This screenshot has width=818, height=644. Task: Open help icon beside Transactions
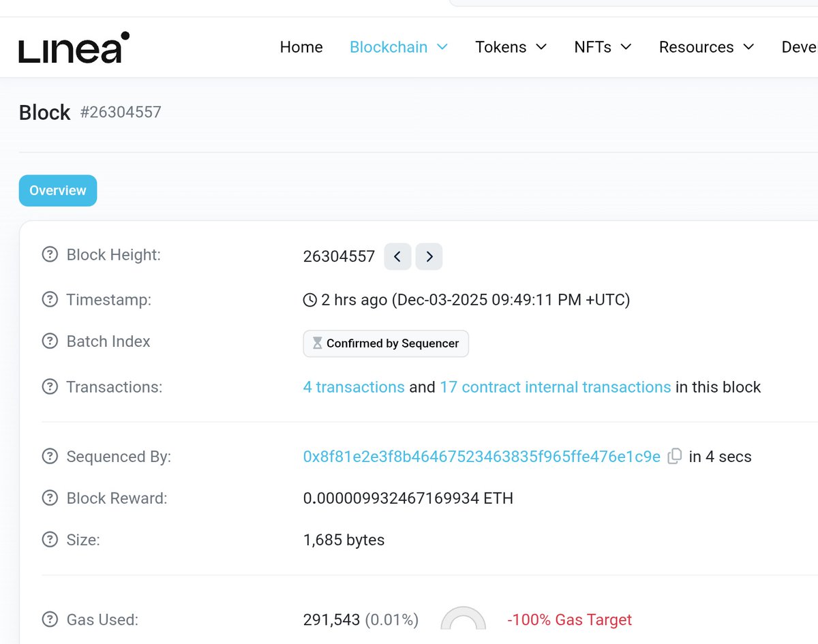(50, 387)
